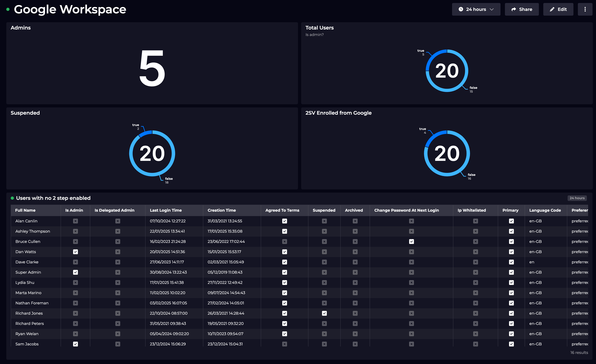This screenshot has width=596, height=364.
Task: Click the Share button
Action: (x=521, y=9)
